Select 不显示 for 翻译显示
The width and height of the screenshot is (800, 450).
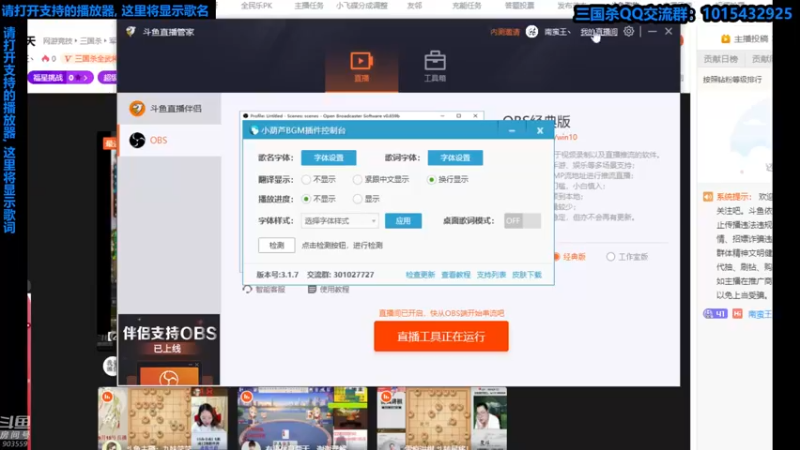pyautogui.click(x=306, y=180)
